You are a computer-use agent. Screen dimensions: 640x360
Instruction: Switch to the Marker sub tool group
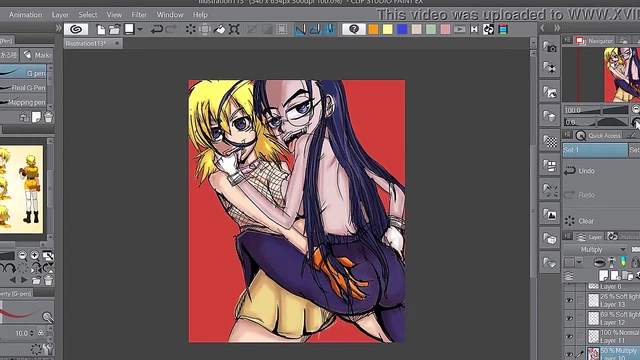click(x=37, y=55)
